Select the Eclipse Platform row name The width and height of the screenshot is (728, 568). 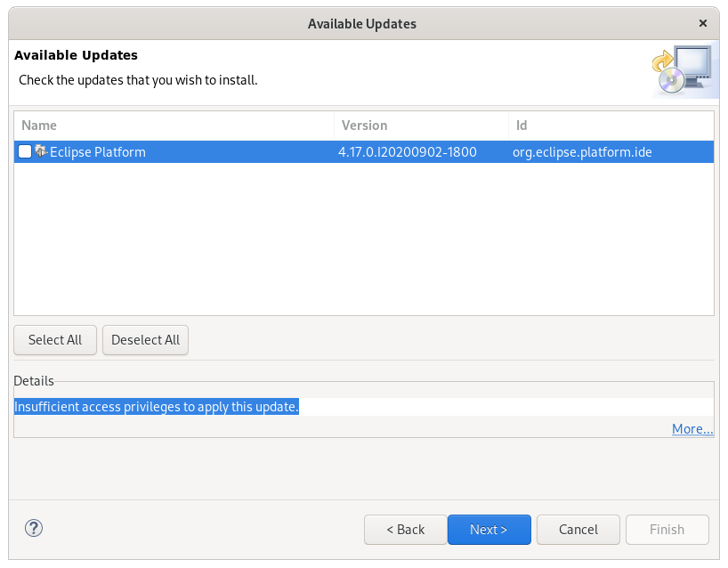[x=98, y=152]
